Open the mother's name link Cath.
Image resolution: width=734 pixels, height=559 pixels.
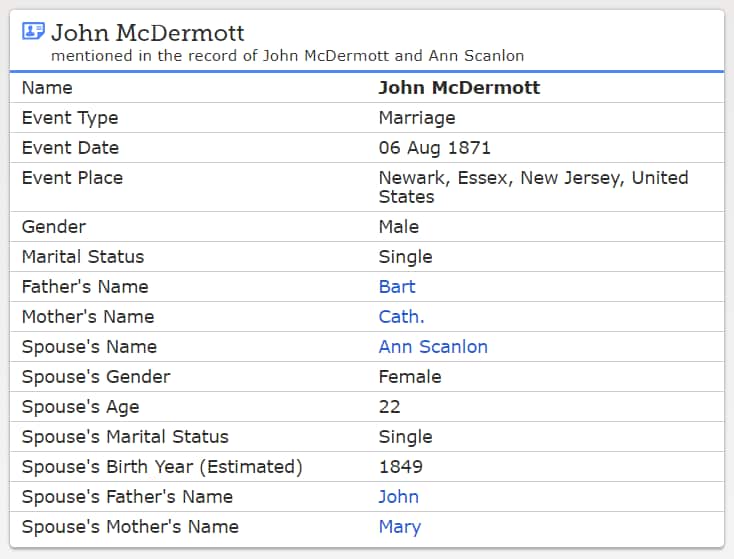[x=401, y=317]
